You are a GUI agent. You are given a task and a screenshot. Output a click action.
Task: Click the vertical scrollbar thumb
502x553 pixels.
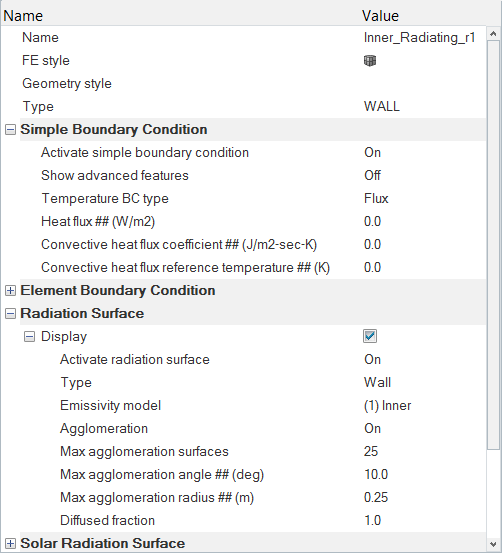494,245
